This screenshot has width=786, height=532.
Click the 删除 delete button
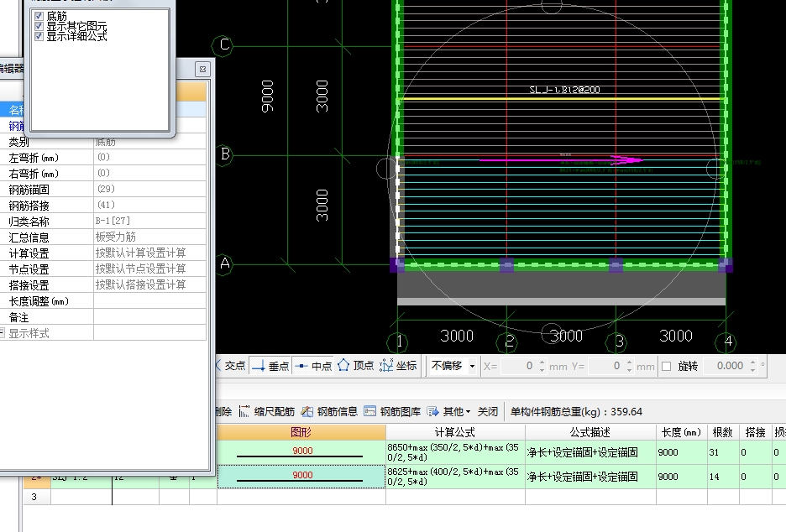click(x=223, y=412)
